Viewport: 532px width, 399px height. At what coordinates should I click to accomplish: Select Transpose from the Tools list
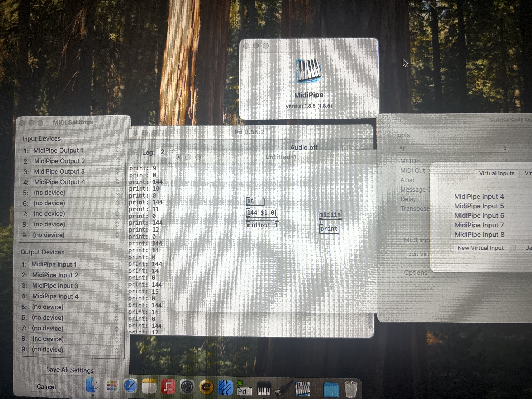click(x=415, y=208)
